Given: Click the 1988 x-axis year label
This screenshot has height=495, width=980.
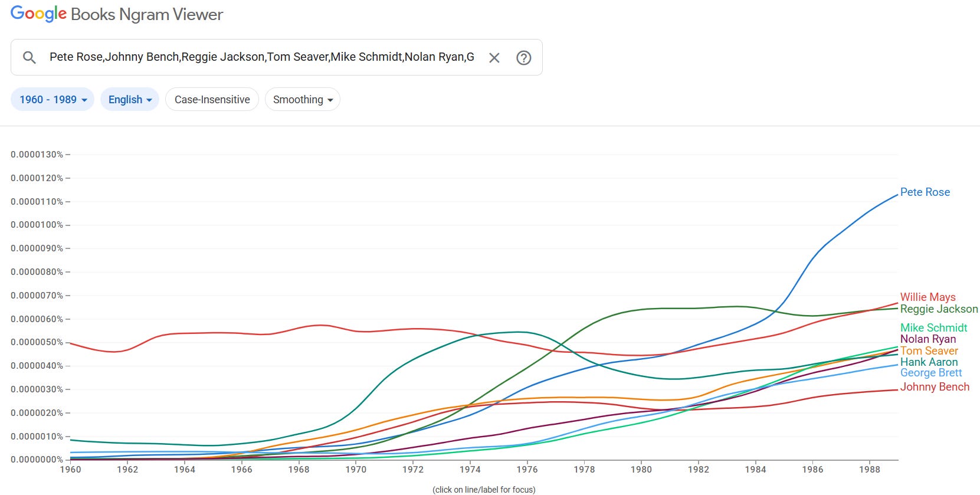Looking at the screenshot, I should pyautogui.click(x=870, y=470).
